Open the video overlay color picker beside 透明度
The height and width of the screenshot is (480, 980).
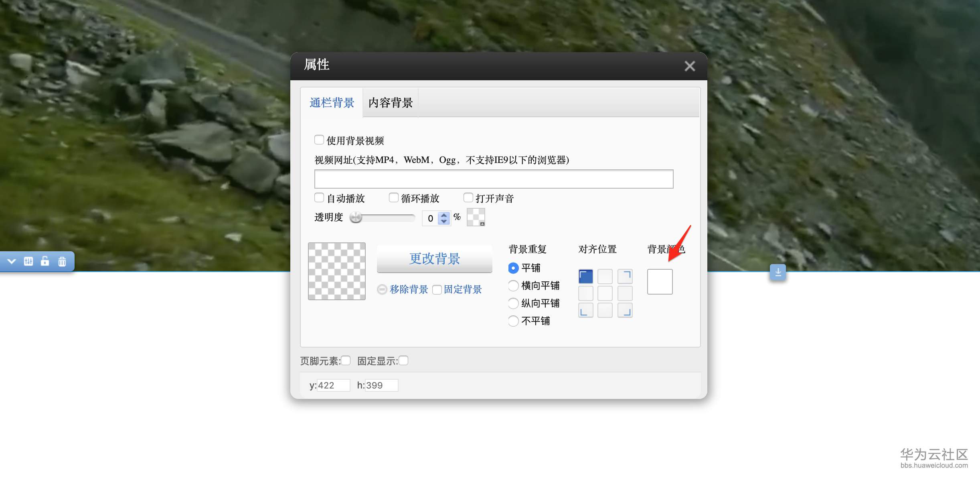click(476, 217)
